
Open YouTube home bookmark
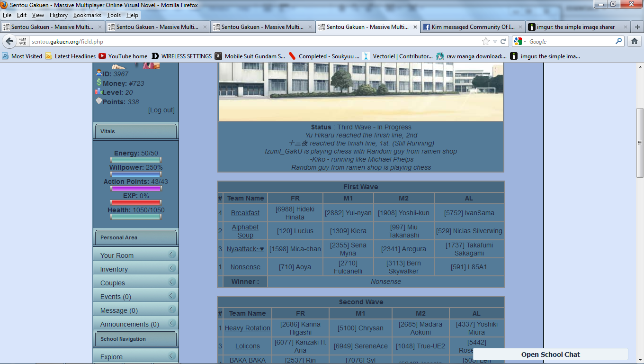pos(123,56)
